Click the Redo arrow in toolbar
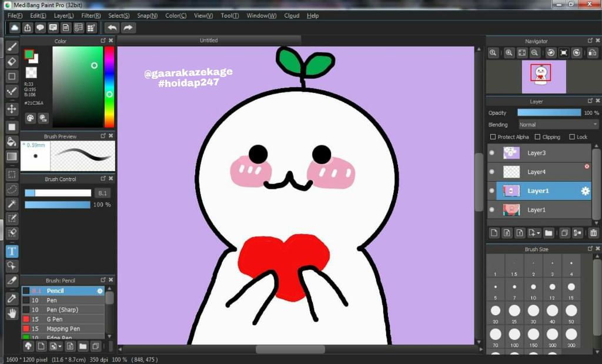The image size is (602, 364). pyautogui.click(x=128, y=28)
